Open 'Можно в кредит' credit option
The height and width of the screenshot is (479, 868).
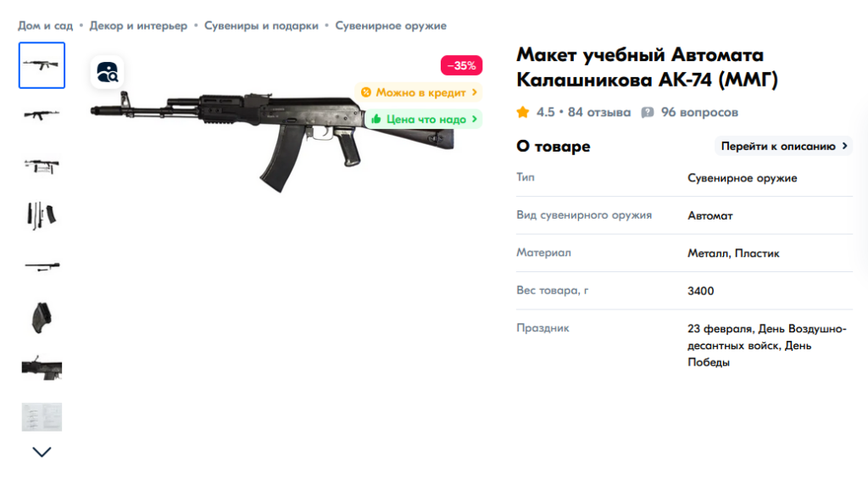pos(419,92)
